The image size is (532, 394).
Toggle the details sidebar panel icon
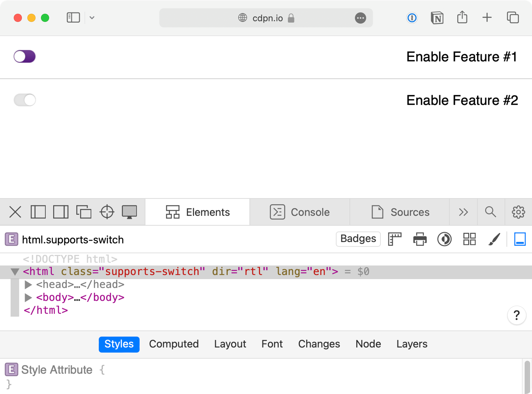520,239
